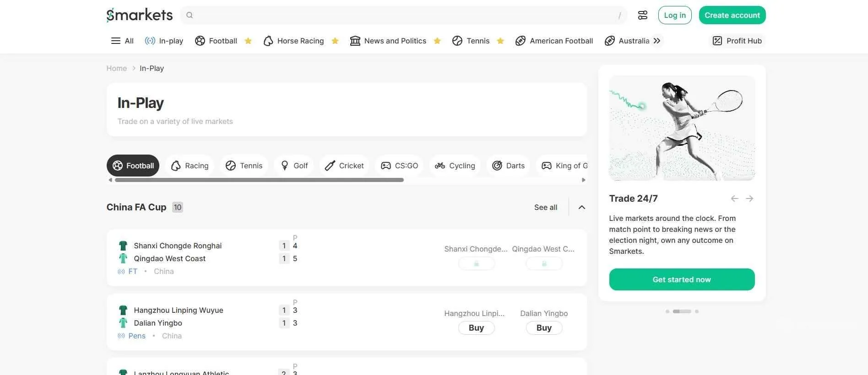Click the Log in button
868x375 pixels.
tap(675, 15)
